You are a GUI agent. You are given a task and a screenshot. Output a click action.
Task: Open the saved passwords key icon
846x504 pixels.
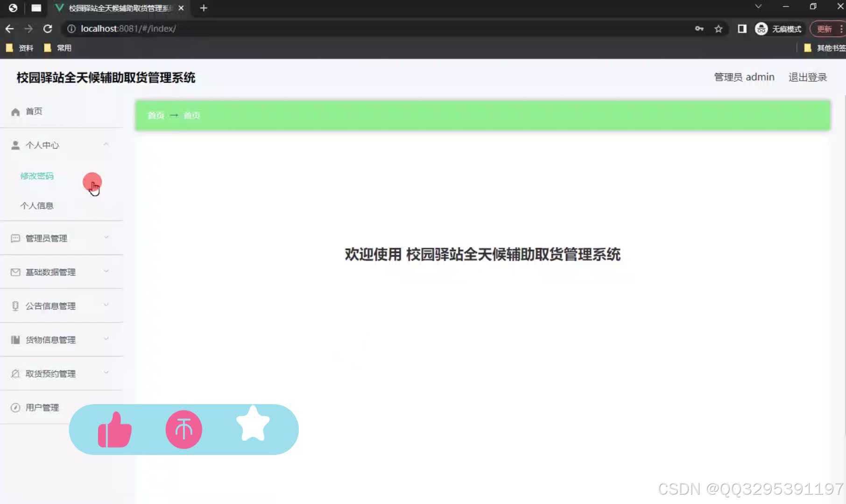coord(699,29)
